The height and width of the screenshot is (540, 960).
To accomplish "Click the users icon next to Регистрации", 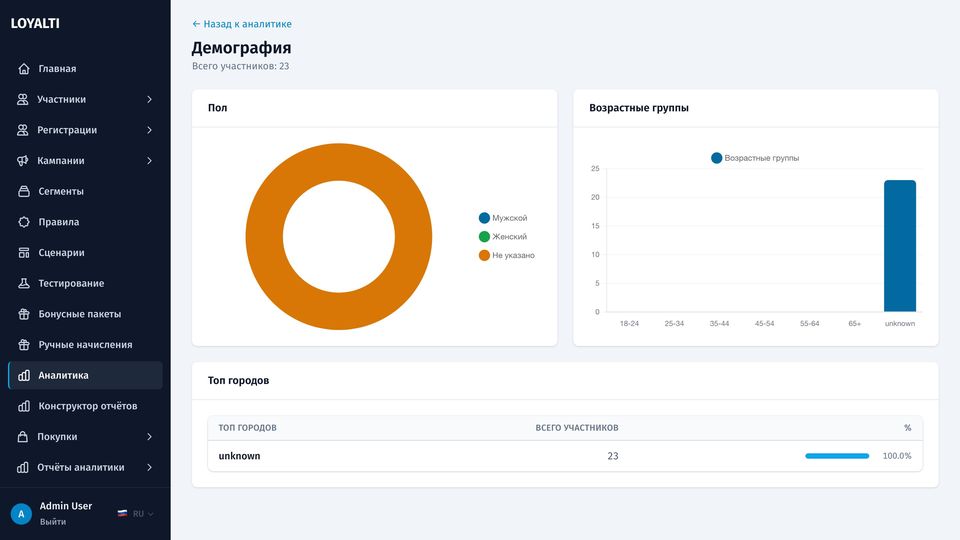I will click(x=23, y=130).
